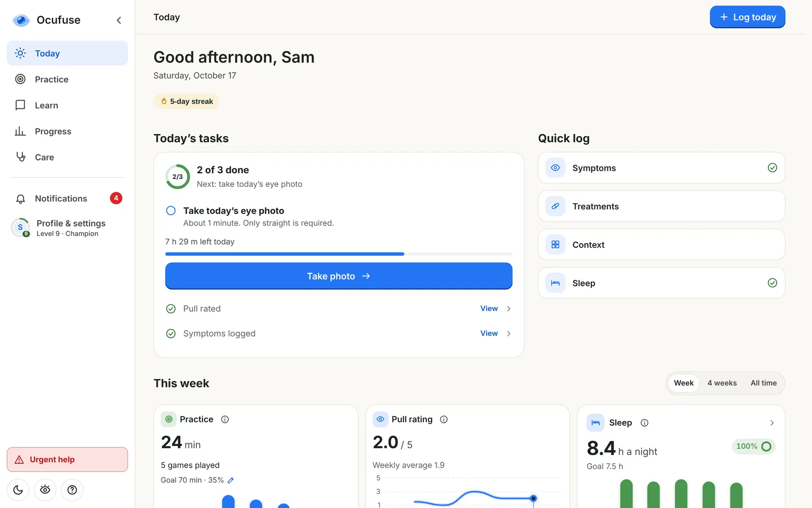View the Symptoms logged entry
The height and width of the screenshot is (508, 812).
(489, 333)
